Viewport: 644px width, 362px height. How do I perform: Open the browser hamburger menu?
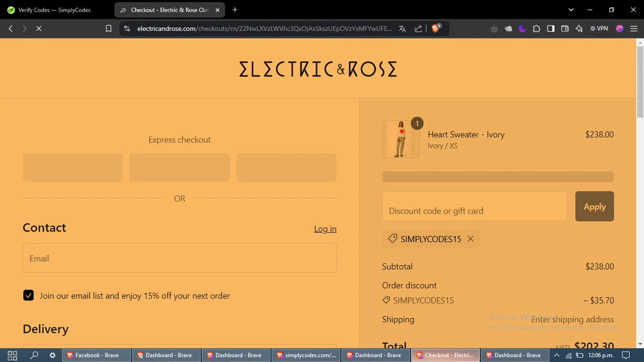pos(634,29)
